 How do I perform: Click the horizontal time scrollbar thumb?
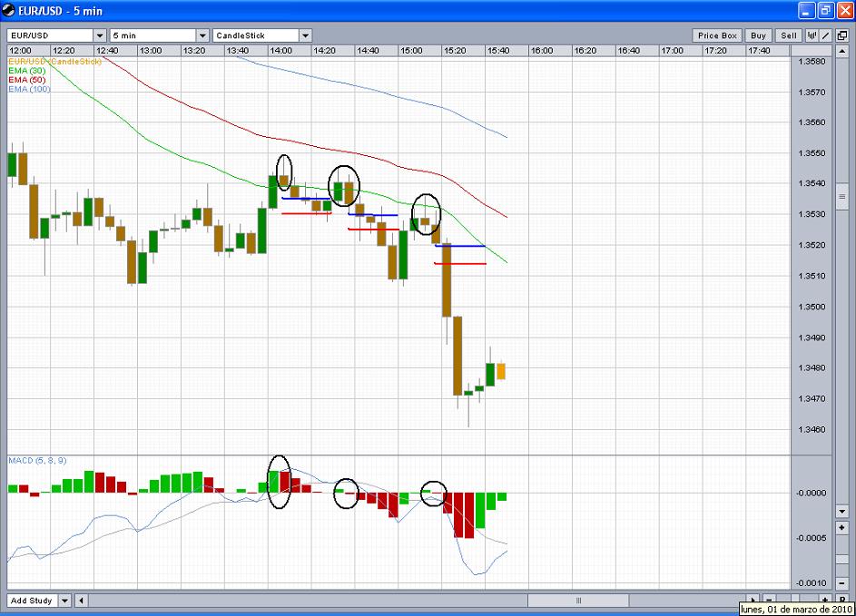(577, 601)
